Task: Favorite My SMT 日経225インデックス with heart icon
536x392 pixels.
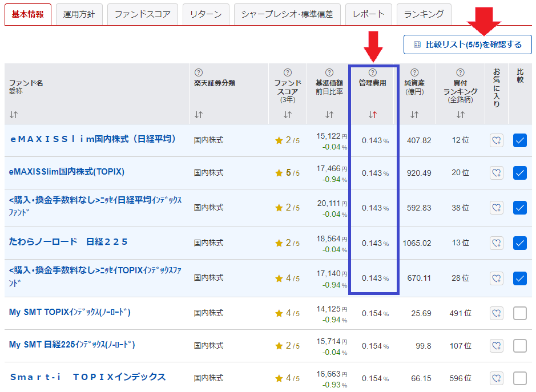Action: pyautogui.click(x=497, y=346)
